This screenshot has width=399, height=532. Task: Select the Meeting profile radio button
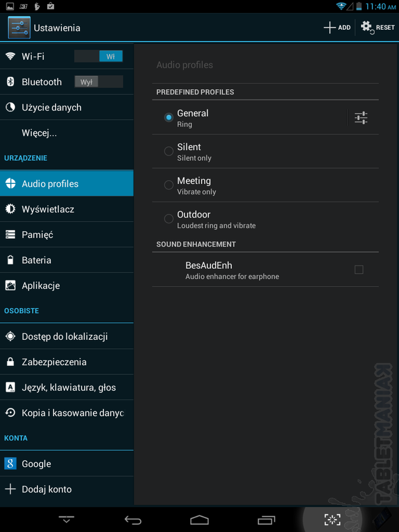tap(168, 185)
